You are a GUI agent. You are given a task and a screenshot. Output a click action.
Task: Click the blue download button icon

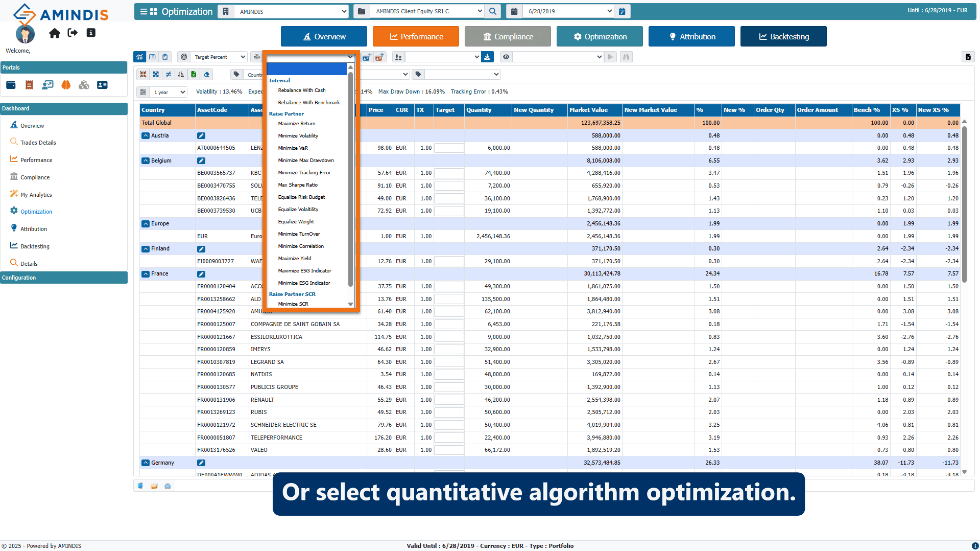click(x=487, y=57)
